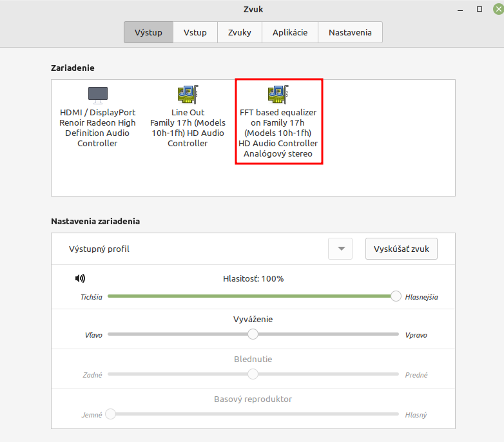Click the Blednutie fade slider handle
Image resolution: width=504 pixels, height=442 pixels.
coord(253,374)
